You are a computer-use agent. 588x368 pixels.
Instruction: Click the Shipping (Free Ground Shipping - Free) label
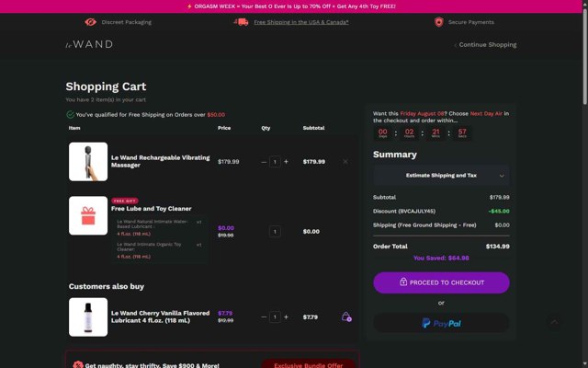click(424, 224)
